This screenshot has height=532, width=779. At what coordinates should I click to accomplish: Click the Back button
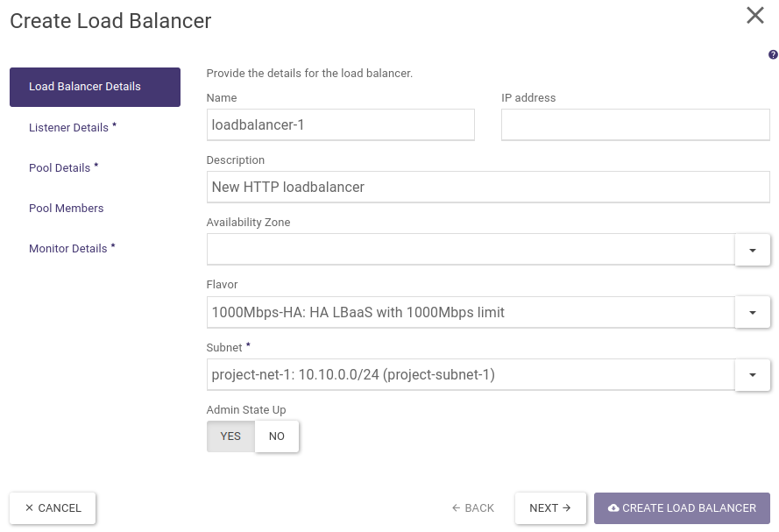473,508
